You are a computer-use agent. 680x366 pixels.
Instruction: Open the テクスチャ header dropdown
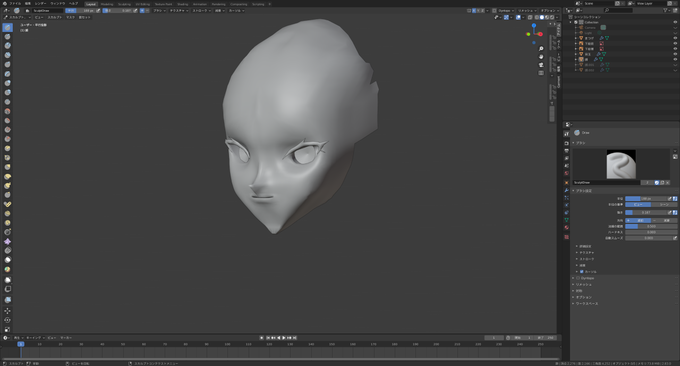click(178, 10)
